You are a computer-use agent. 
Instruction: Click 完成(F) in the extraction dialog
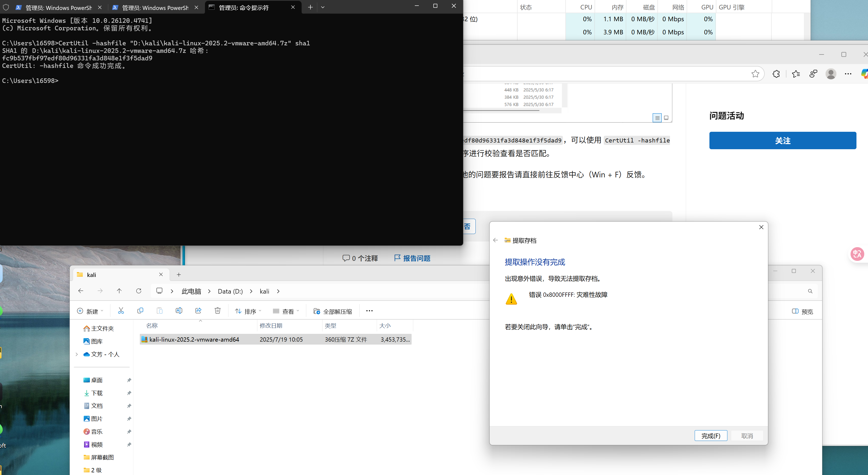tap(711, 436)
